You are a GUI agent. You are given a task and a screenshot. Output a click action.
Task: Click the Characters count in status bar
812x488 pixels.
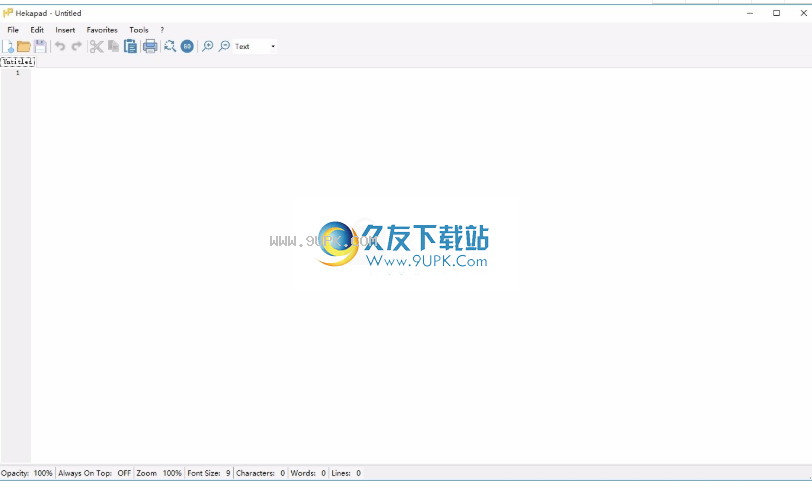pos(260,473)
